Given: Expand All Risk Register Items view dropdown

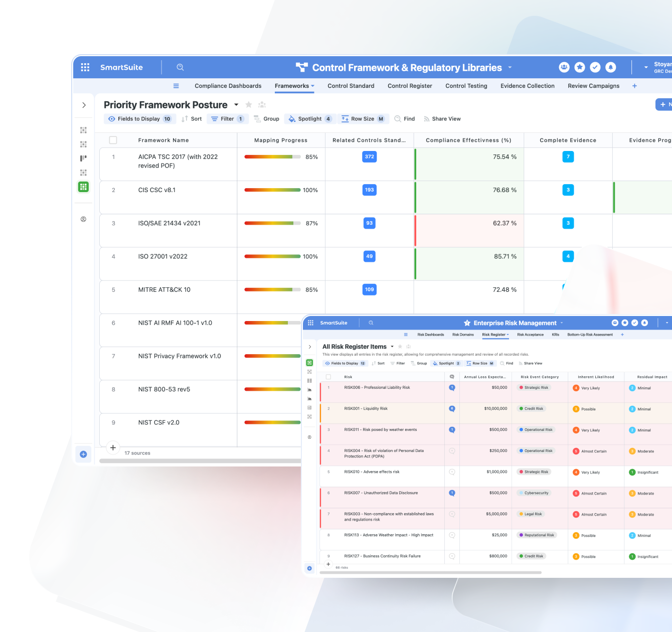Looking at the screenshot, I should [x=392, y=347].
